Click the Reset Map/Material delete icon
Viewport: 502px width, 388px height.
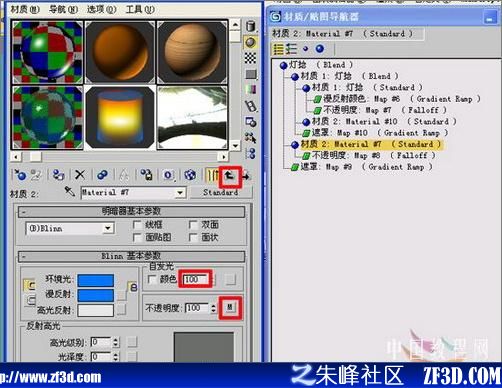click(x=80, y=175)
